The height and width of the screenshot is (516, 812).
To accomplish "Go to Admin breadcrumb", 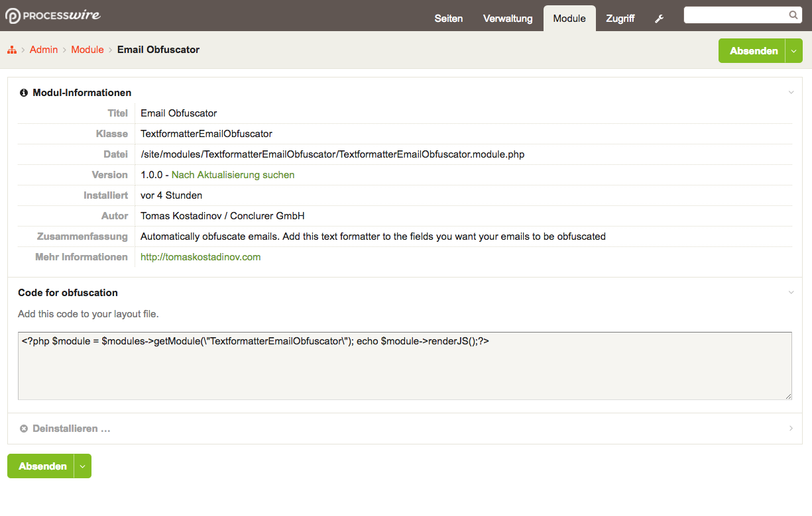I will pos(44,50).
